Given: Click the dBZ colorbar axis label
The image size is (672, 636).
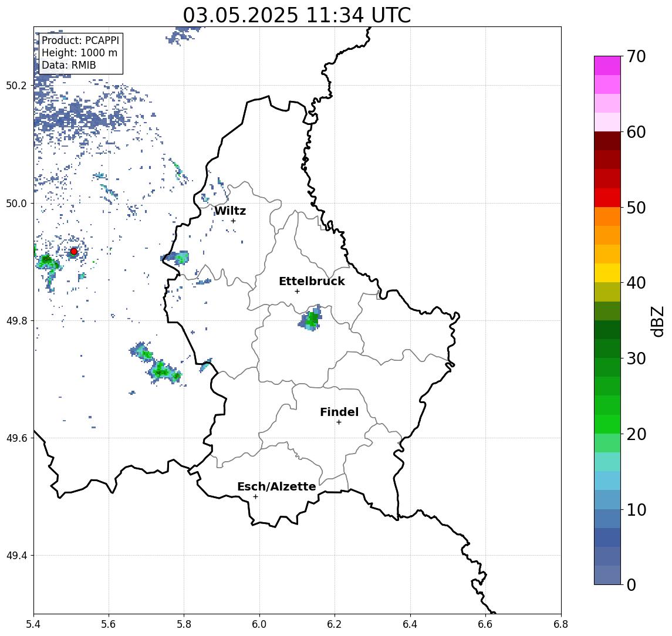Looking at the screenshot, I should tap(657, 321).
